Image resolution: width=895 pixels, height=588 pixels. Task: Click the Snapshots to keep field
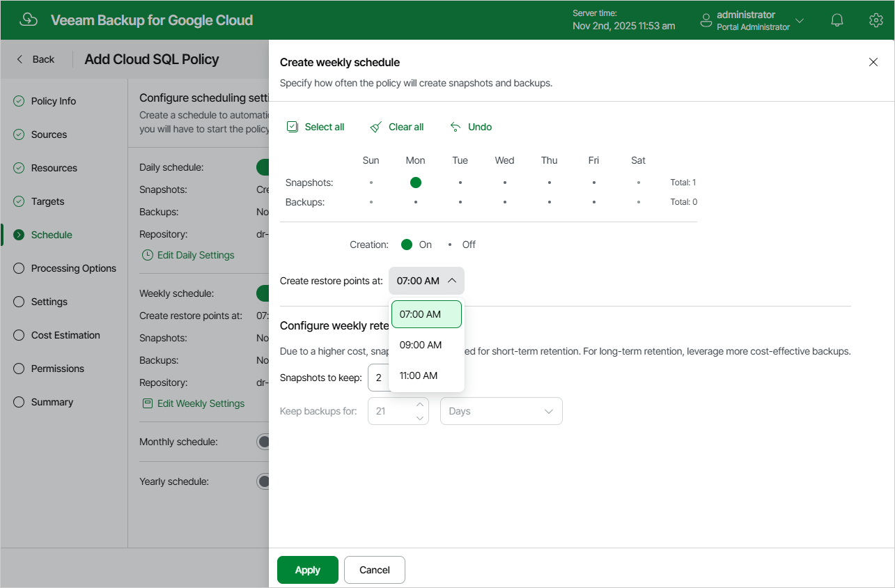tap(378, 378)
